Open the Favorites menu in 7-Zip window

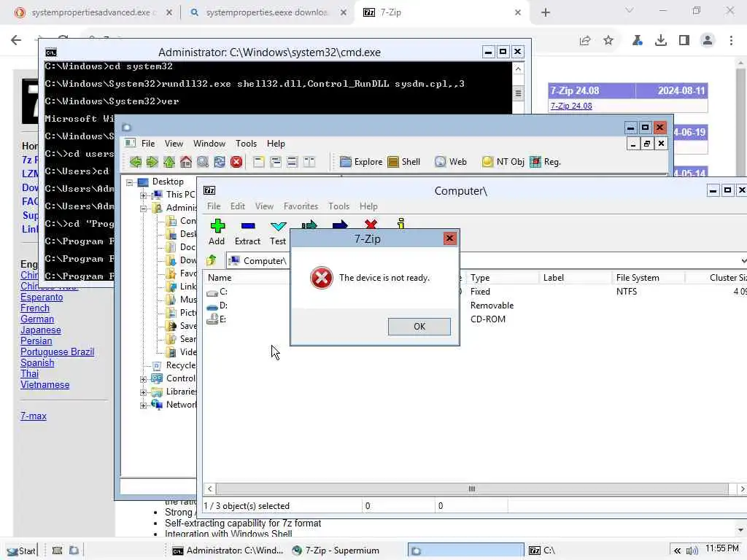click(x=301, y=206)
